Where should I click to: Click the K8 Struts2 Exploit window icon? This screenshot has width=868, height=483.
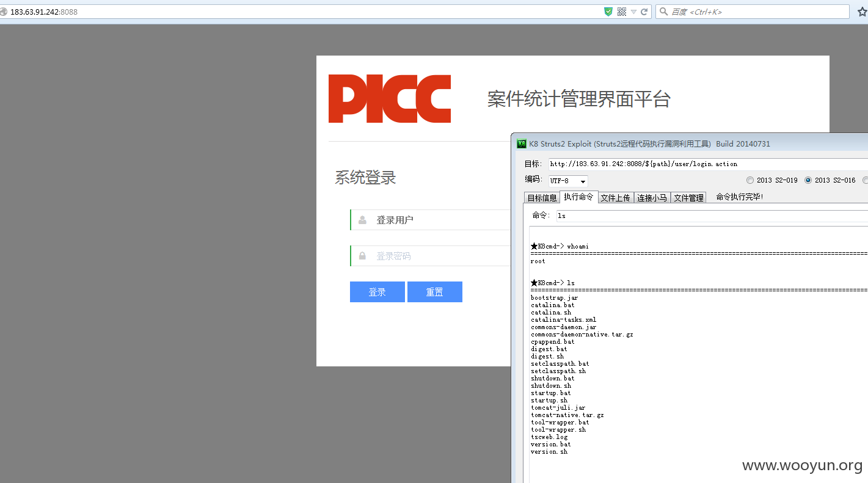tap(522, 144)
